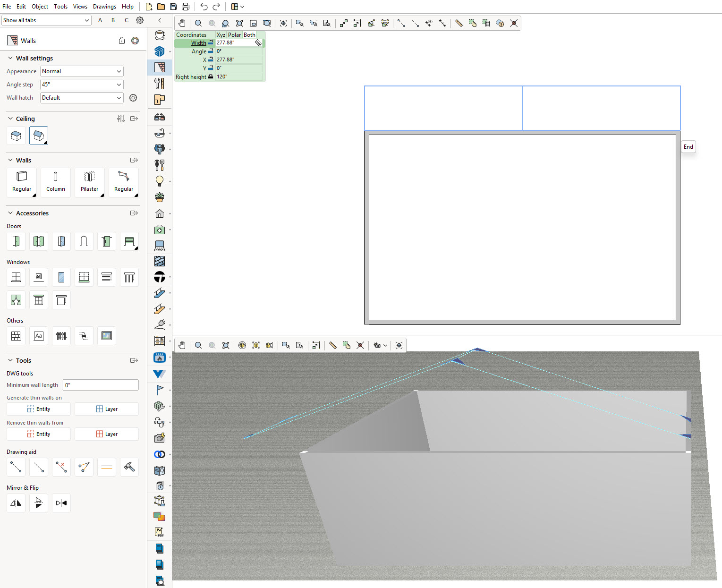Select the Column wall tool
Screen dimensions: 722x588
(x=56, y=182)
